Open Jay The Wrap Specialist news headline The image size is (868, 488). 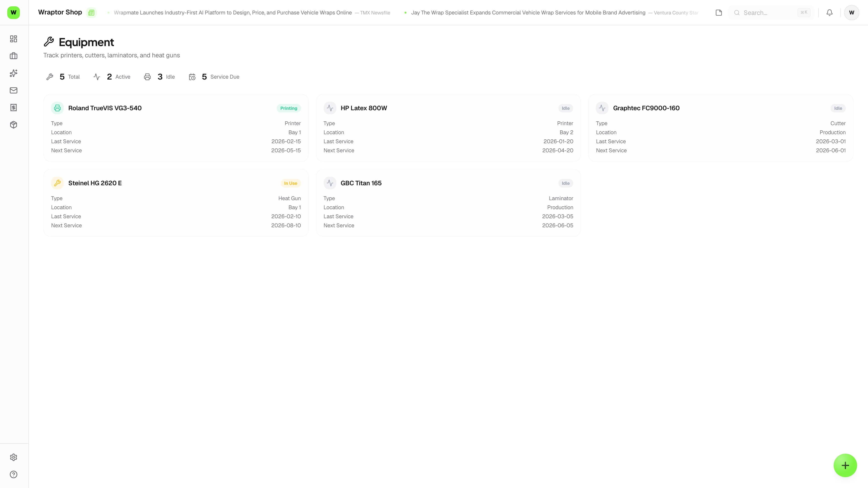pyautogui.click(x=528, y=12)
